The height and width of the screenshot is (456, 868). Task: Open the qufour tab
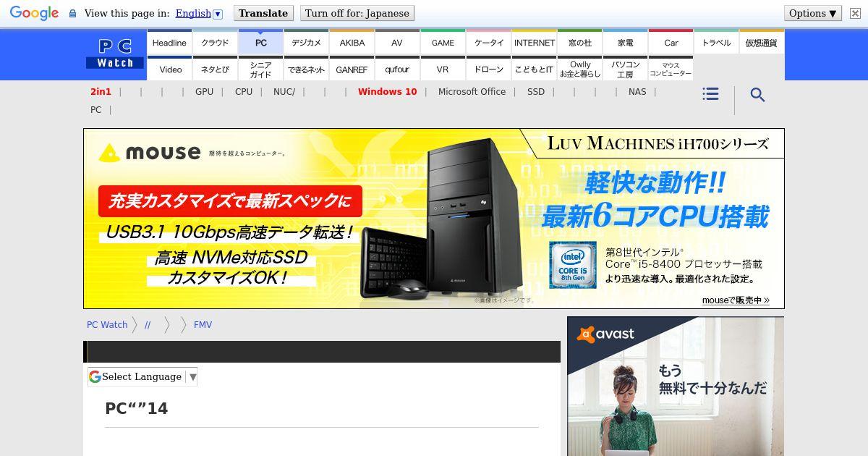click(x=397, y=69)
